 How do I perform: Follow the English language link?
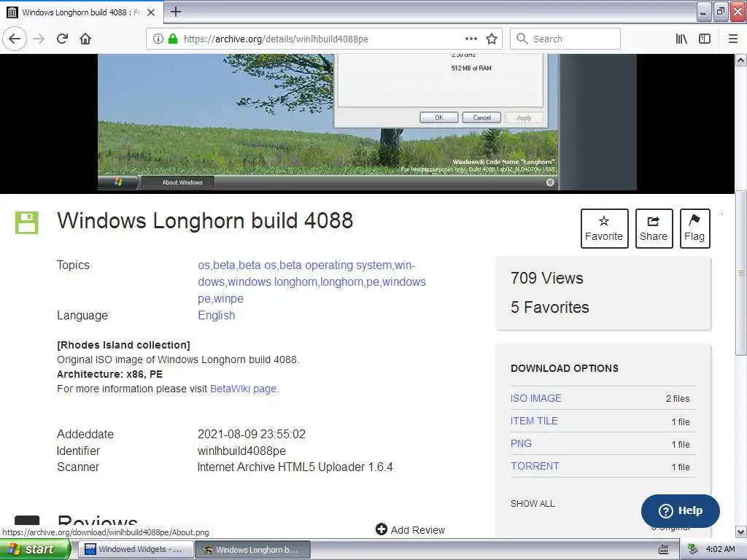click(x=216, y=315)
